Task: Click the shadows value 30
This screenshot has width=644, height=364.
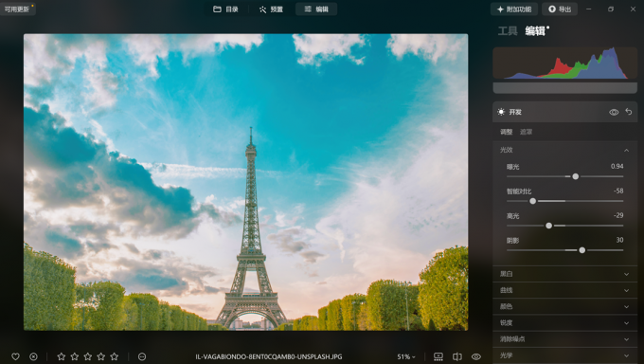Action: click(x=619, y=240)
